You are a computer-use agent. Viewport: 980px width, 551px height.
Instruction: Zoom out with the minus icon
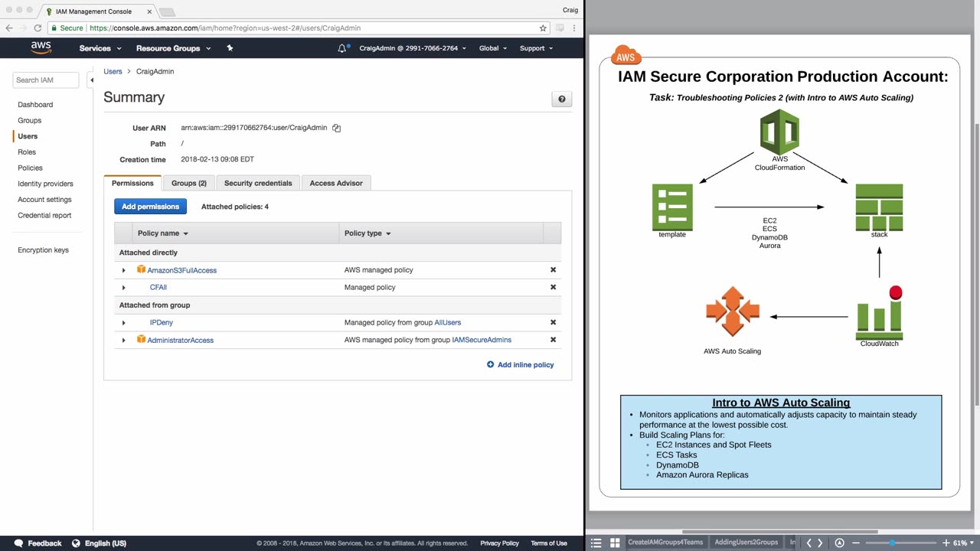click(856, 543)
